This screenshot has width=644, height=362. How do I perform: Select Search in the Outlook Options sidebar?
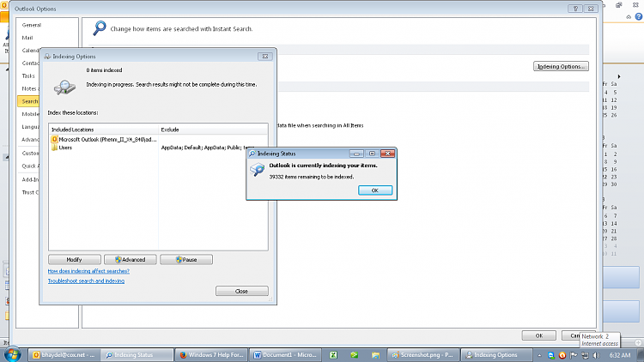click(28, 101)
